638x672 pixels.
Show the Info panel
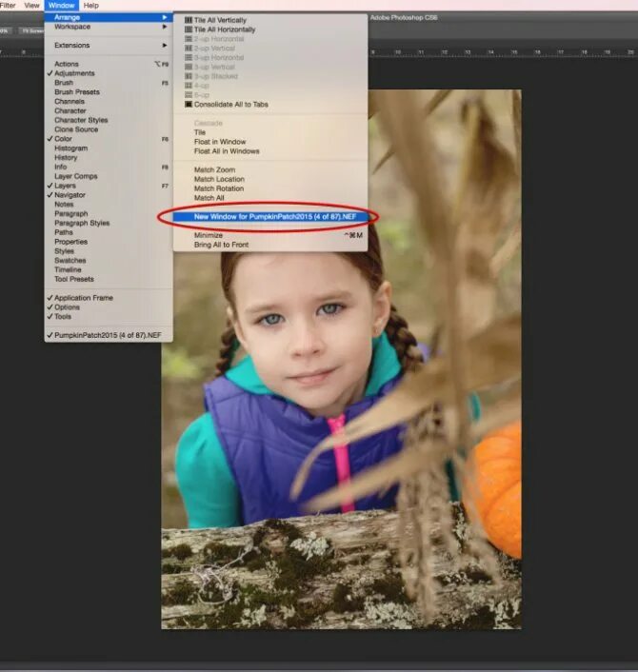(109, 167)
